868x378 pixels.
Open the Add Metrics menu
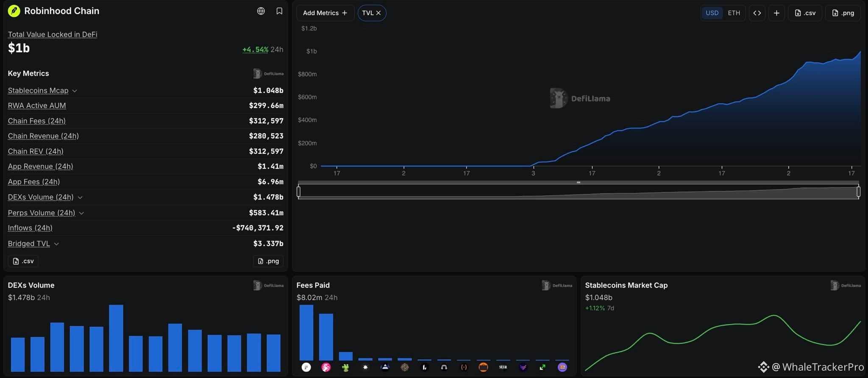point(325,13)
